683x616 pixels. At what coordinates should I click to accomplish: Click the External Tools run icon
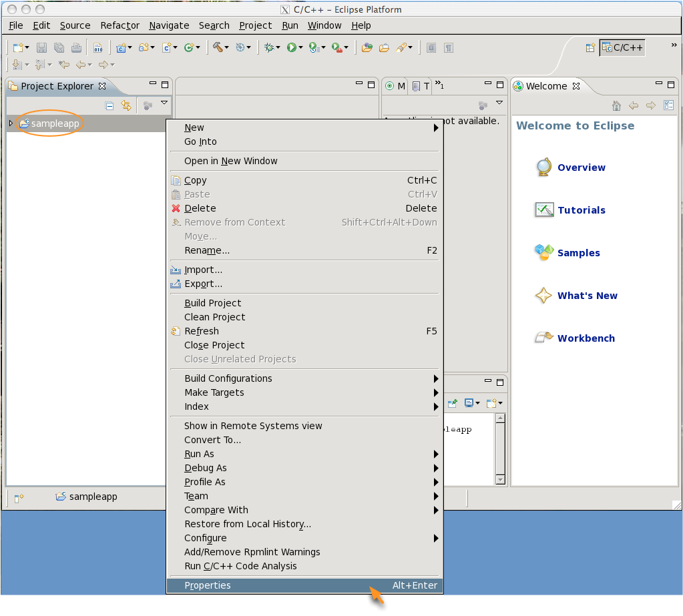pos(336,47)
